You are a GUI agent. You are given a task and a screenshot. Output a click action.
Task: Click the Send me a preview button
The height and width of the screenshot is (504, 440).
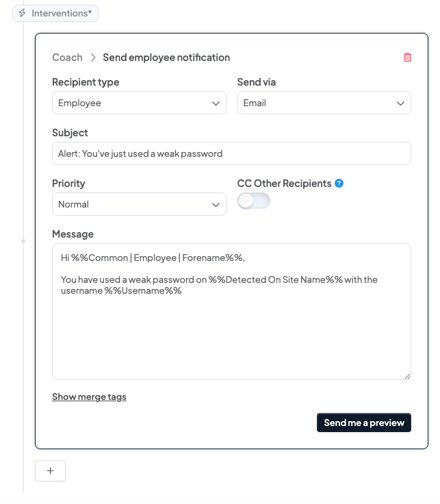pyautogui.click(x=364, y=423)
